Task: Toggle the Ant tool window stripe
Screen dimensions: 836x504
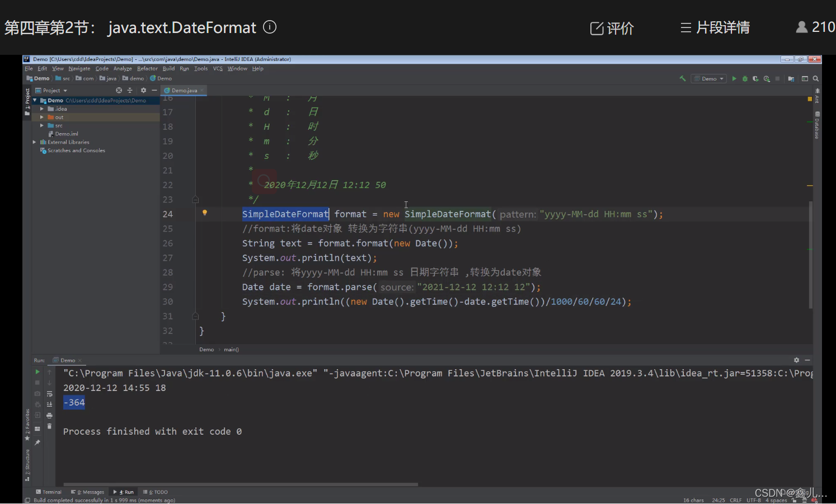Action: click(817, 96)
